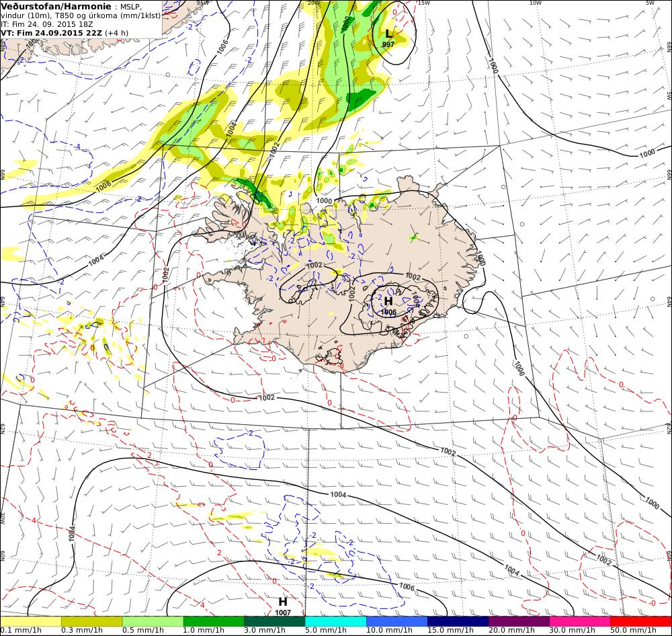This screenshot has height=636, width=672.
Task: Click the yellow 0.1 mm/1h legend swatch
Action: pyautogui.click(x=31, y=621)
